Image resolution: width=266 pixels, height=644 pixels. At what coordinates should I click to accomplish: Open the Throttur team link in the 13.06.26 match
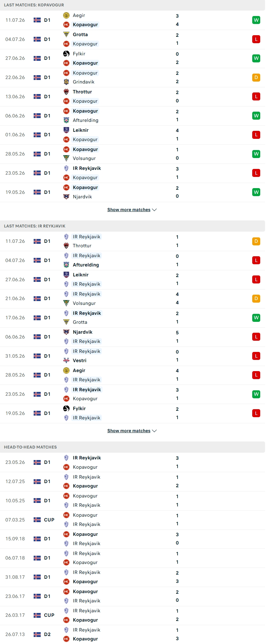[x=82, y=92]
